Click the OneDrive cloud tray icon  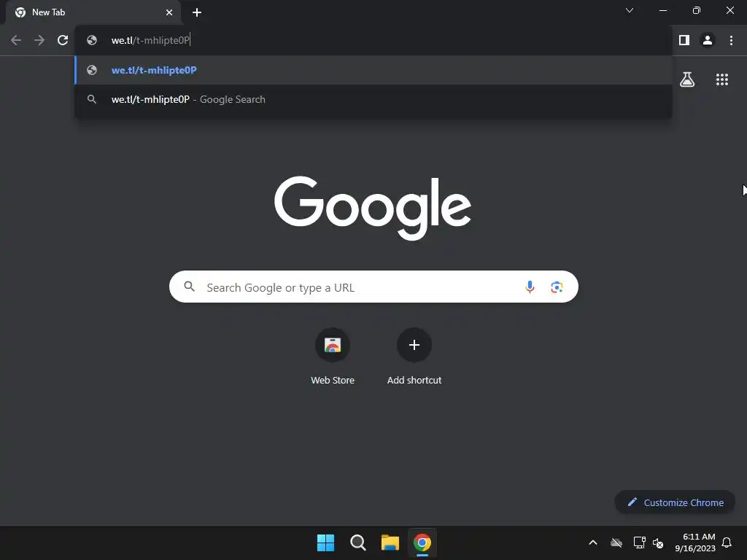[616, 542]
